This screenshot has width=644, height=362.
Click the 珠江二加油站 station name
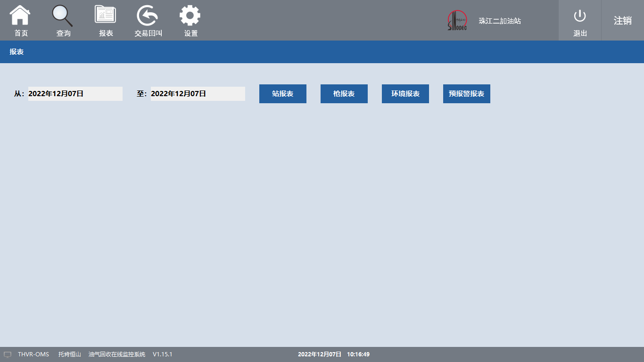pyautogui.click(x=500, y=21)
